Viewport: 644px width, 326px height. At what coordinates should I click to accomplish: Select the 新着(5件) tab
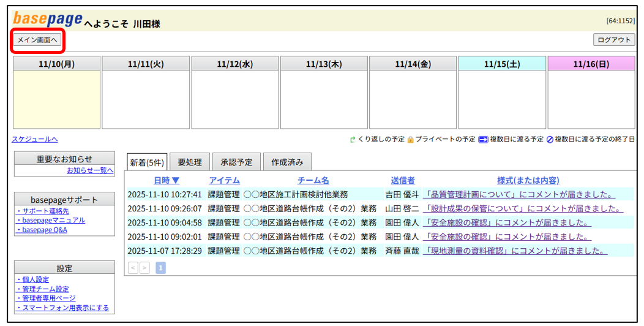tap(147, 162)
